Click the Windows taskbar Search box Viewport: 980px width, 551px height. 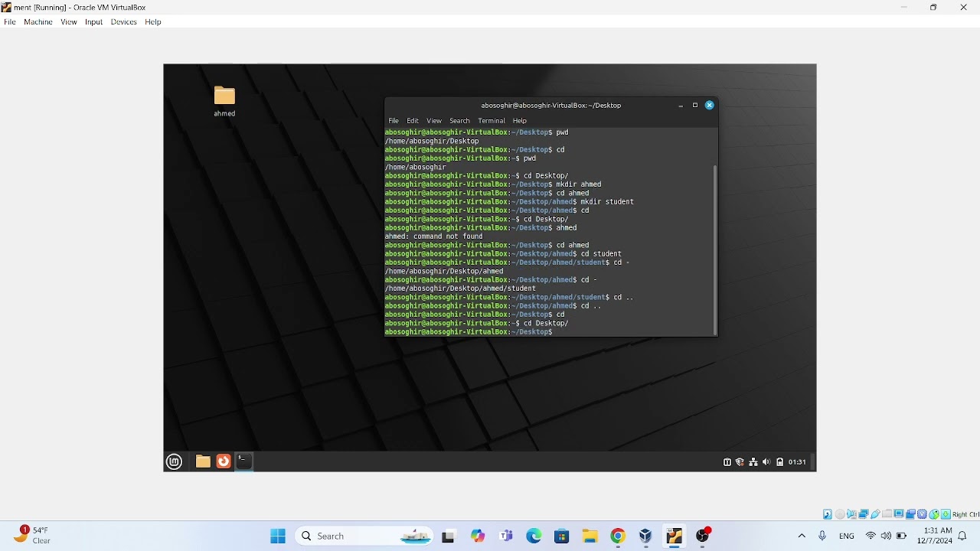364,536
